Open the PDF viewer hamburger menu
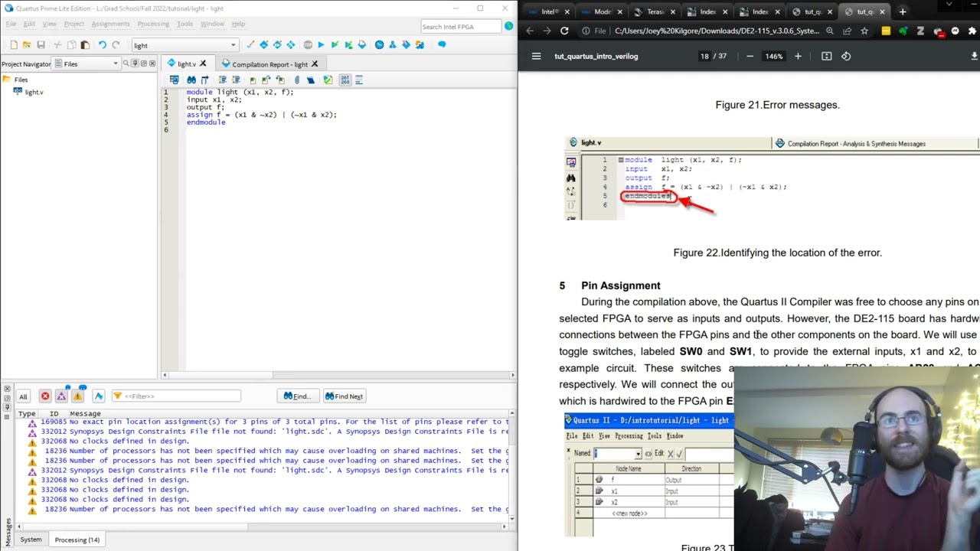 [536, 56]
